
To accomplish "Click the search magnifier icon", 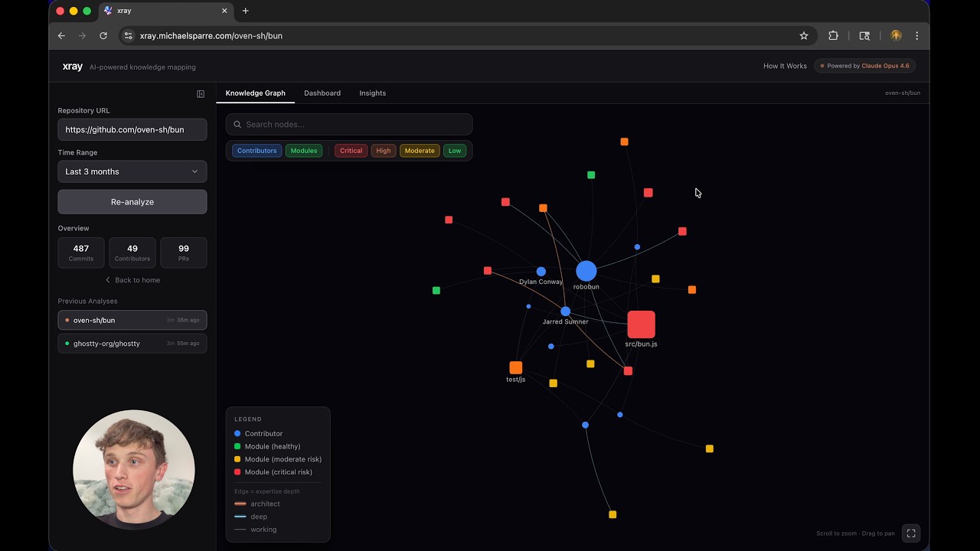I will pyautogui.click(x=237, y=124).
